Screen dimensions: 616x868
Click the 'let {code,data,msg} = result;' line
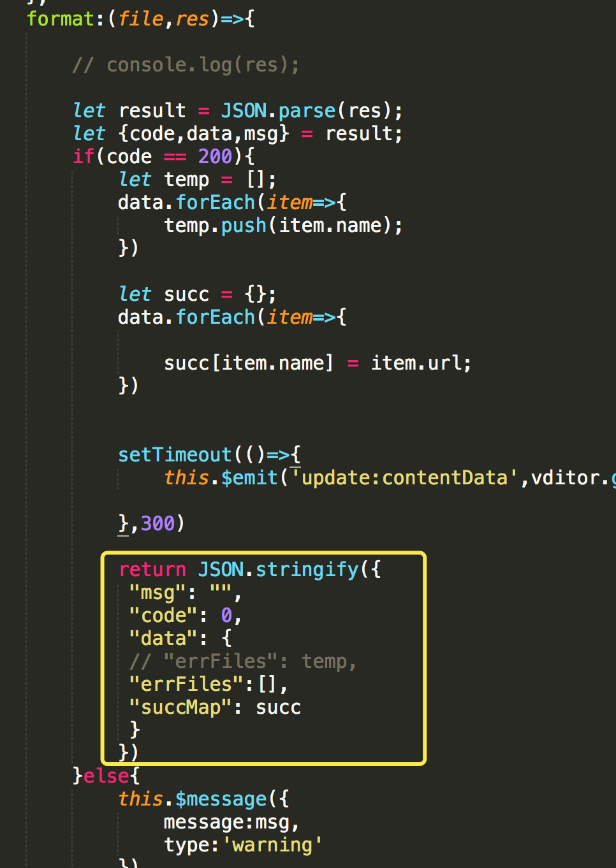tap(238, 134)
